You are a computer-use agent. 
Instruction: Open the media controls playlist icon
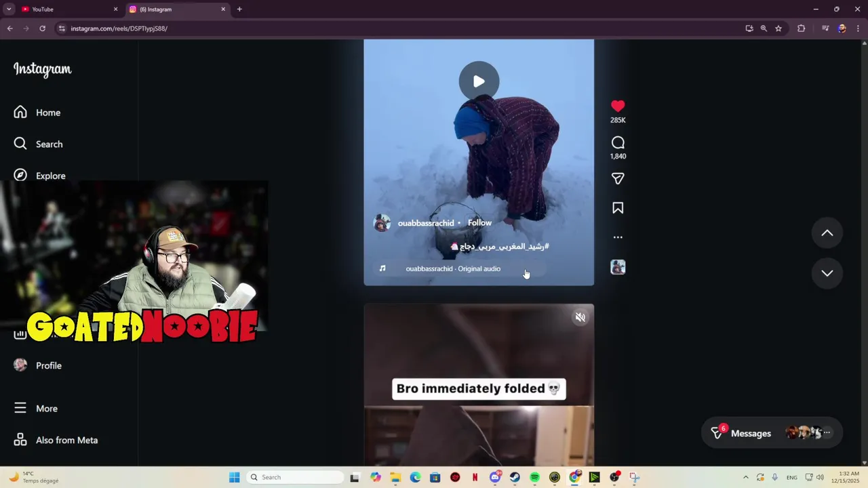(x=825, y=28)
